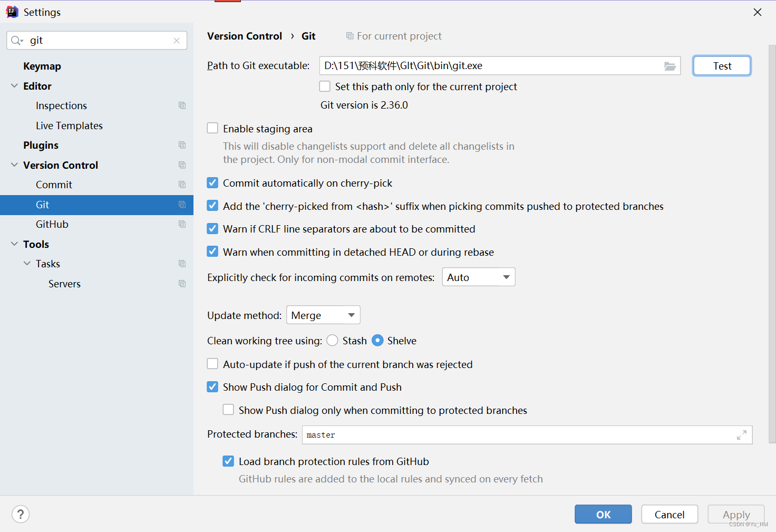Open Inspections settings page

pyautogui.click(x=61, y=105)
